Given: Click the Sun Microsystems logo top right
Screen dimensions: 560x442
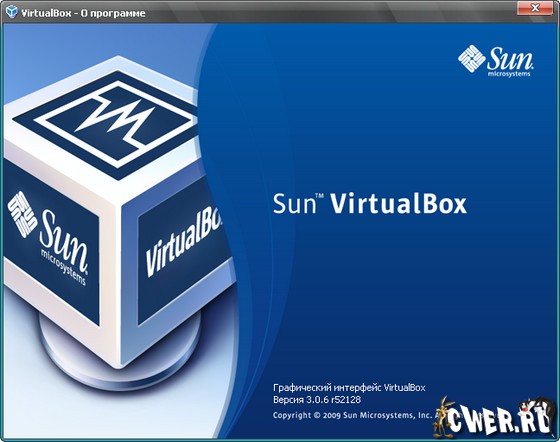Looking at the screenshot, I should click(496, 61).
